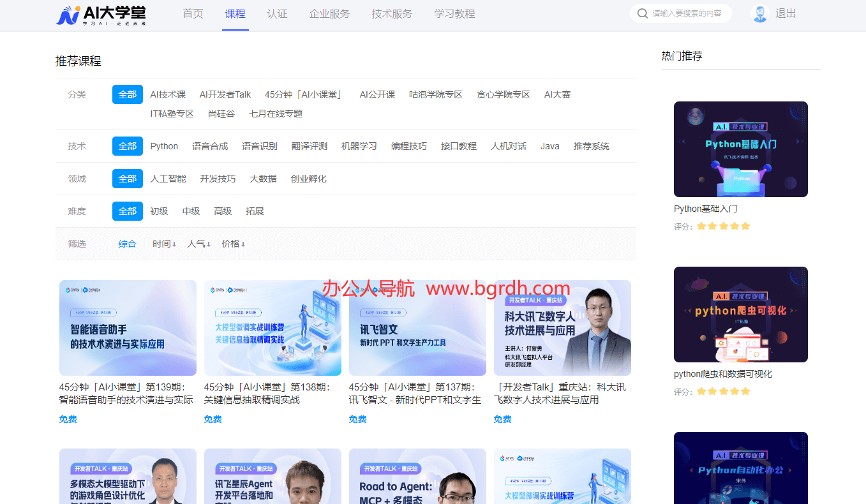Open 第137期 course title link
The image size is (866, 504).
[415, 394]
